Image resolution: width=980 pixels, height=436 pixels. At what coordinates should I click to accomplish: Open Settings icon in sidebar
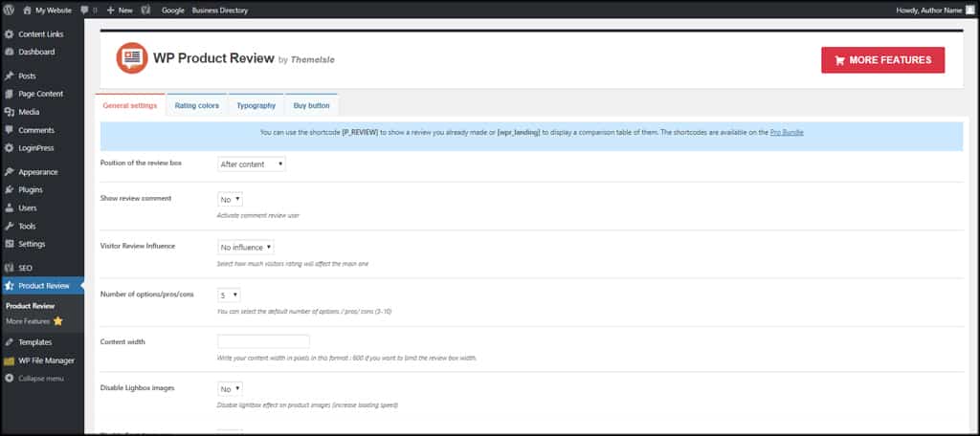tap(9, 244)
